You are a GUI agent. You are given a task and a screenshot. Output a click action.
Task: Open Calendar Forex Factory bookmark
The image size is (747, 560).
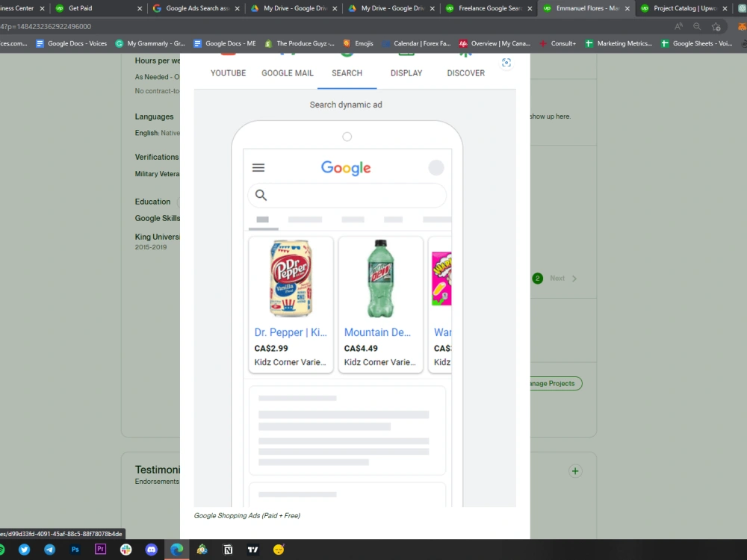[x=416, y=43]
